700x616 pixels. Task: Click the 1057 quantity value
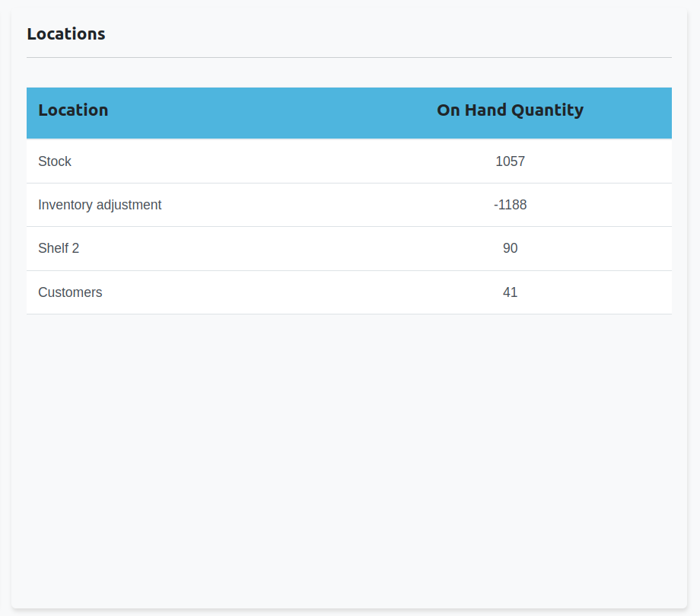coord(510,161)
